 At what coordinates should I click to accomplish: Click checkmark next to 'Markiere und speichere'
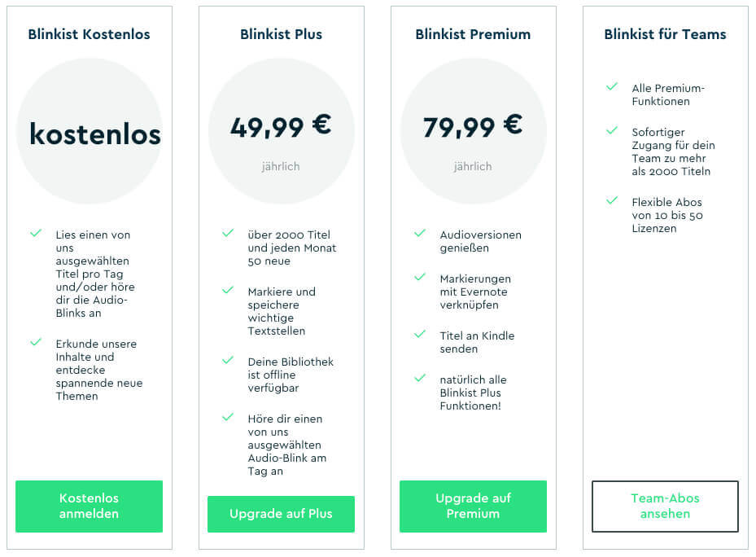228,290
